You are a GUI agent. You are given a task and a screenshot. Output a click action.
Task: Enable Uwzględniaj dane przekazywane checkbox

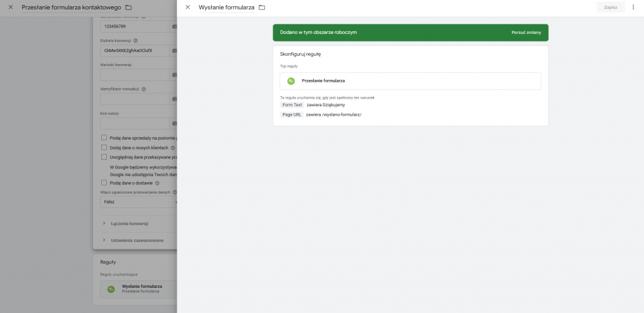pos(104,156)
